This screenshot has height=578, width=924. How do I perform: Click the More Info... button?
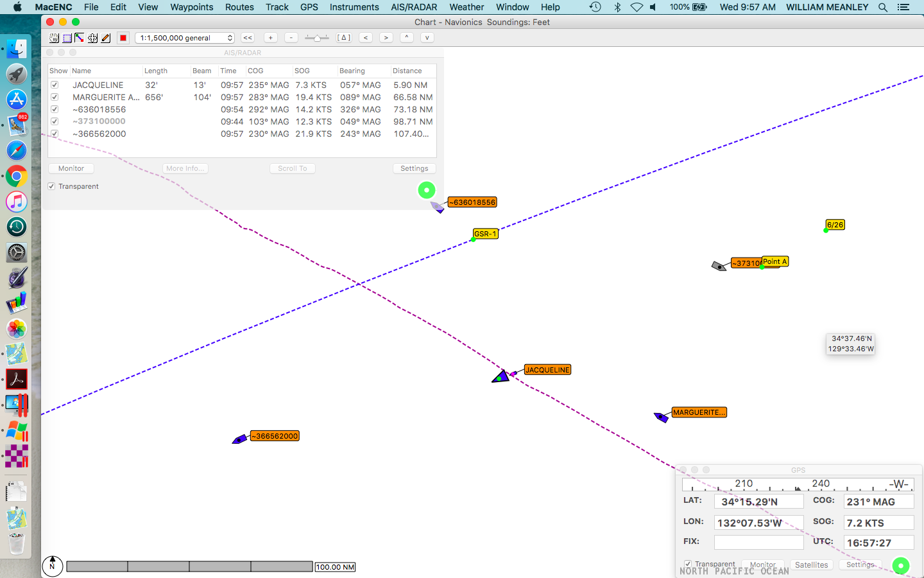click(x=185, y=168)
